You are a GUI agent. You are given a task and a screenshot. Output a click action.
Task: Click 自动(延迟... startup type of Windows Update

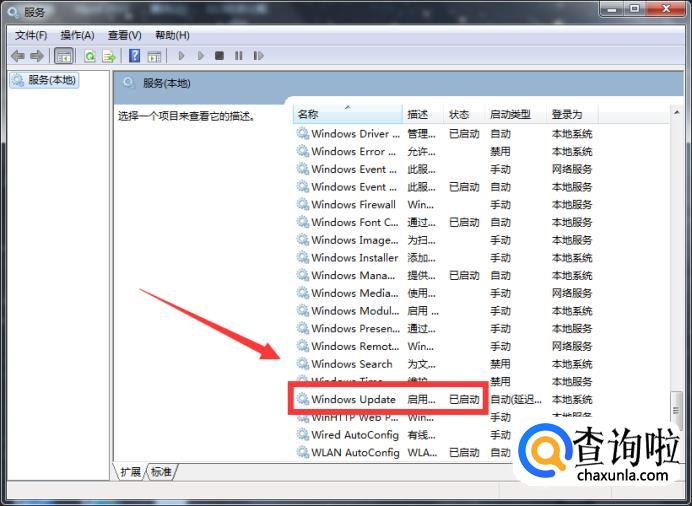(516, 399)
